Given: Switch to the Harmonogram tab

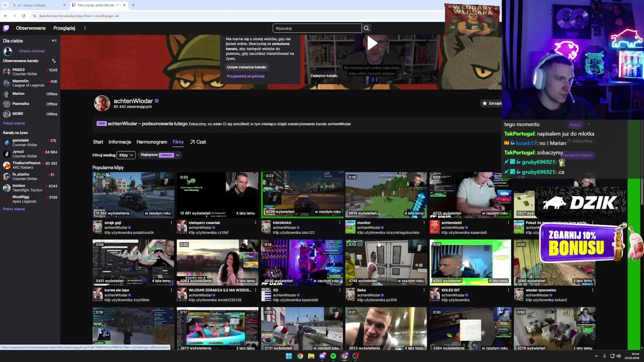Looking at the screenshot, I should (151, 142).
